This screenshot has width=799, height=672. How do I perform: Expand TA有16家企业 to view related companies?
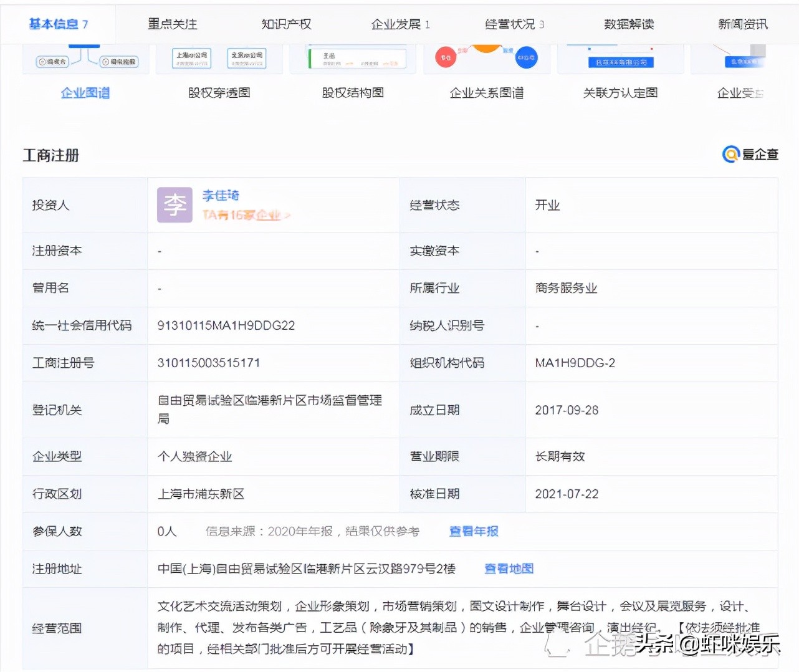point(246,214)
